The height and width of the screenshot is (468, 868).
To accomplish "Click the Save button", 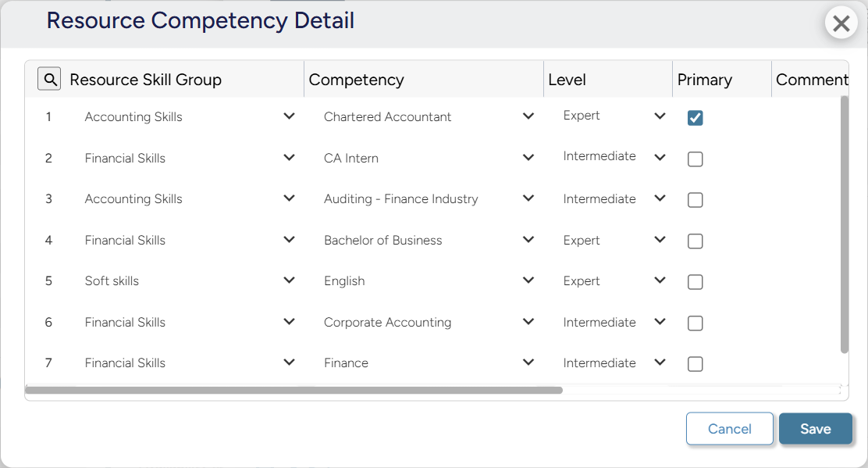I will [x=815, y=428].
